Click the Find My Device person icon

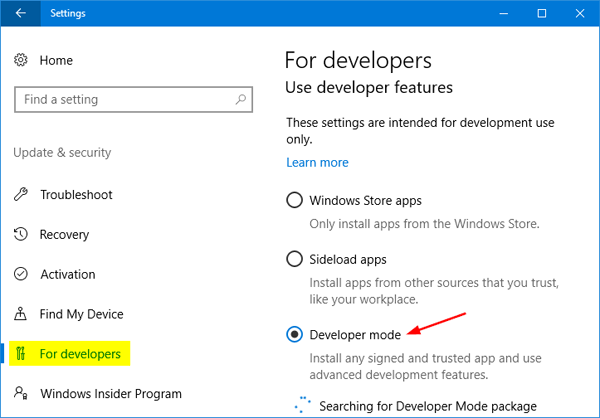[x=21, y=314]
